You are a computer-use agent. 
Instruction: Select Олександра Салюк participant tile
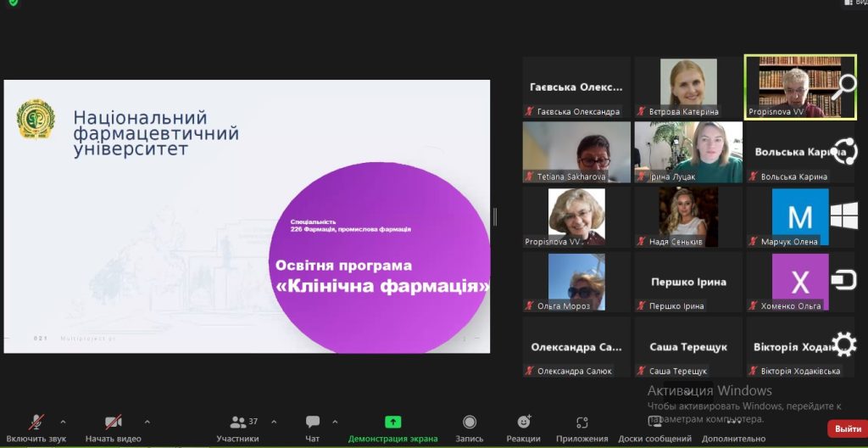tap(576, 347)
